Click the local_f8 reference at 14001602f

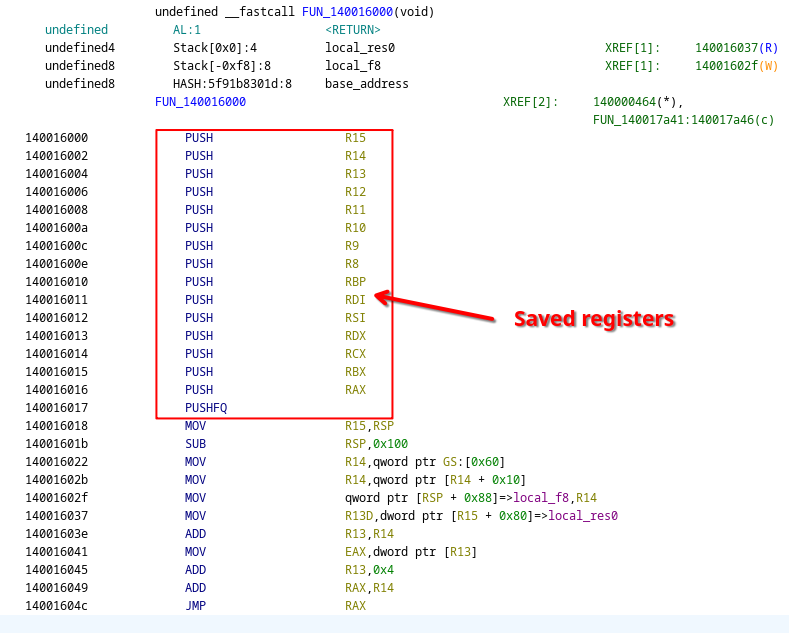(541, 498)
